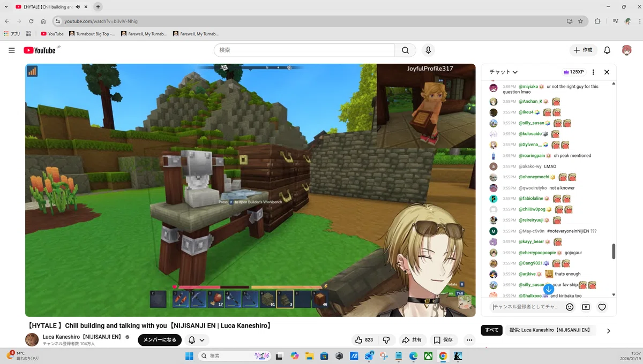Click "not a knower" chat message
The image size is (643, 364).
point(562,188)
